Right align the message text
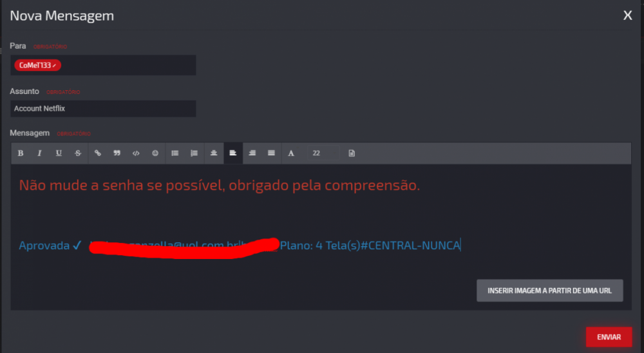This screenshot has height=353, width=644. [252, 153]
